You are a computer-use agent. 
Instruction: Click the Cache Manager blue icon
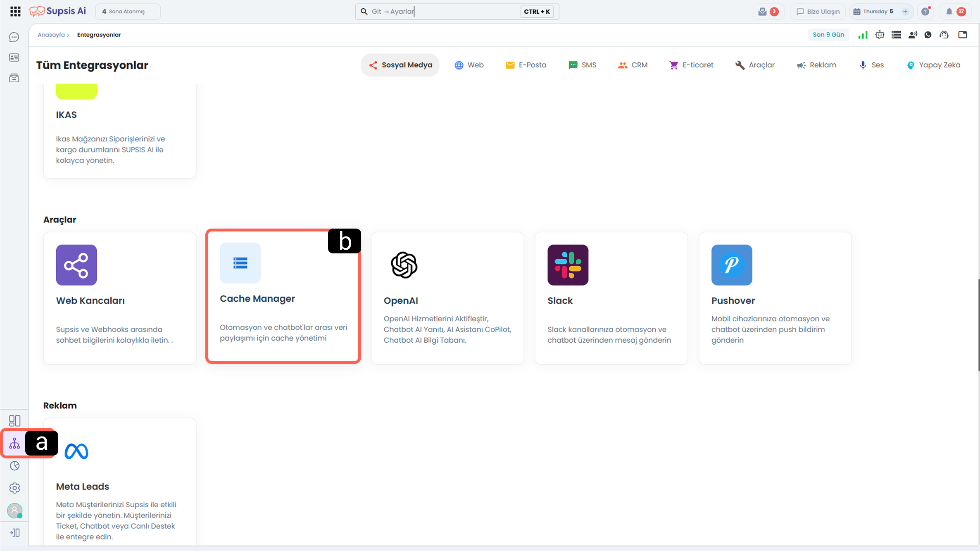tap(240, 263)
